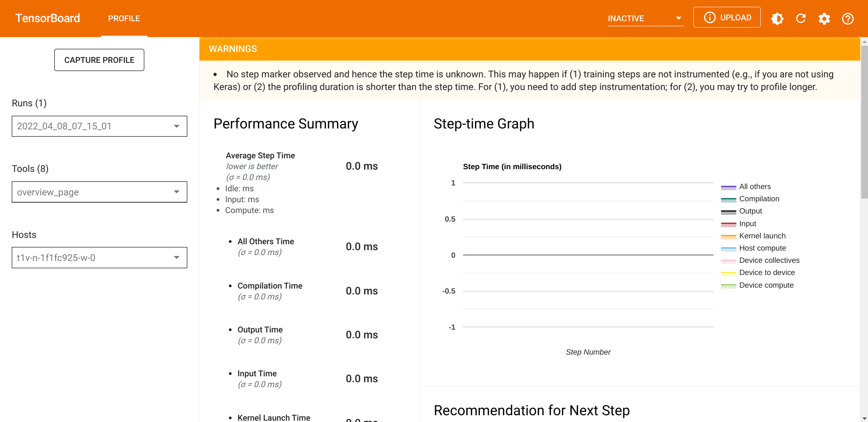Click the Step-time Graph heading
Viewport: 868px width, 422px height.
pyautogui.click(x=484, y=124)
